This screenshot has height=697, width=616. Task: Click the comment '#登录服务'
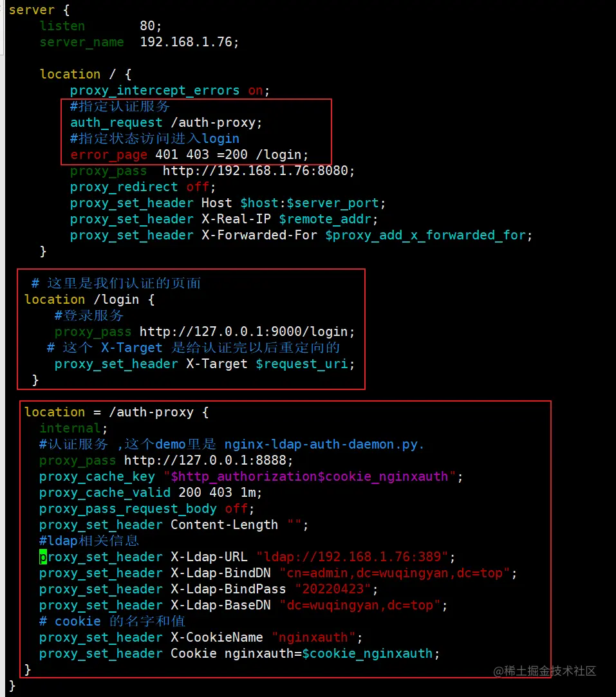coord(89,315)
